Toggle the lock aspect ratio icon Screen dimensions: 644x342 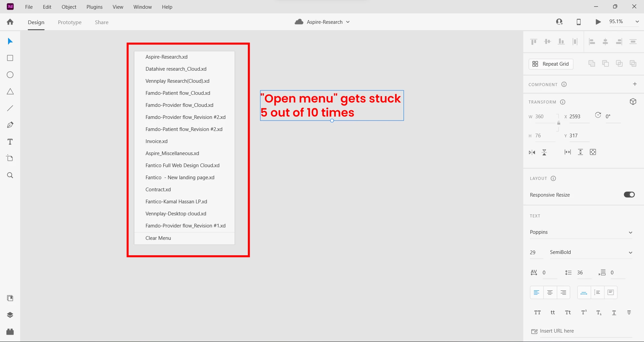coord(558,123)
